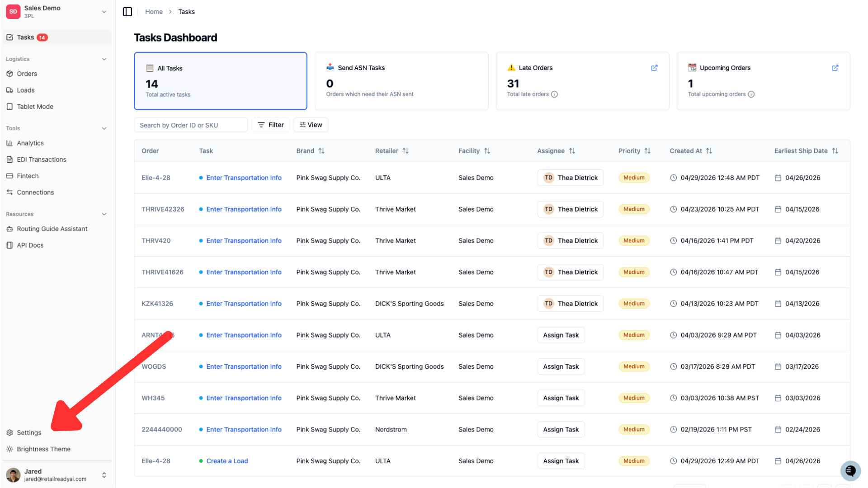Click the Routing Guide Assistant robot icon
Screen dimensions: 868x488
tap(9, 229)
